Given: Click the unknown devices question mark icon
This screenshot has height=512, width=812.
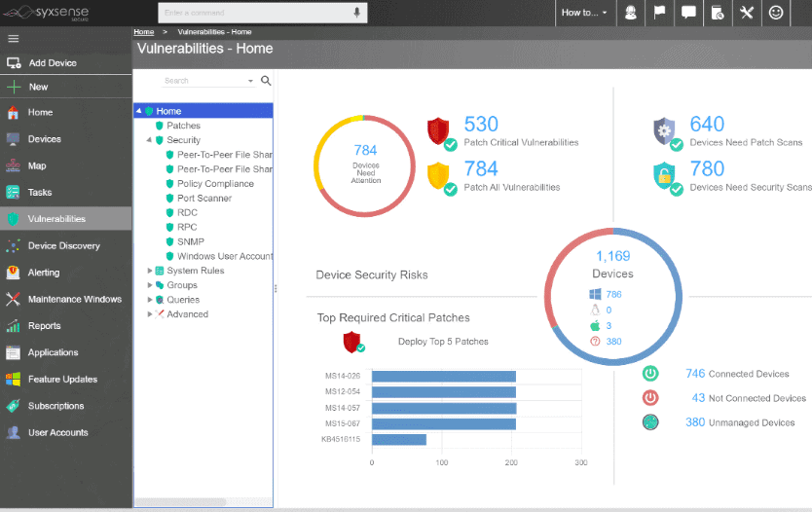Looking at the screenshot, I should pyautogui.click(x=595, y=341).
